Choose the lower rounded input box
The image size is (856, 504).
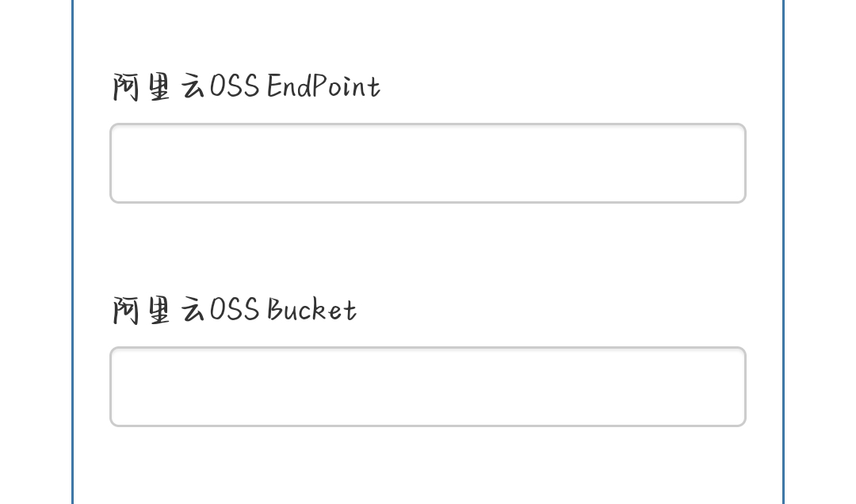(427, 387)
